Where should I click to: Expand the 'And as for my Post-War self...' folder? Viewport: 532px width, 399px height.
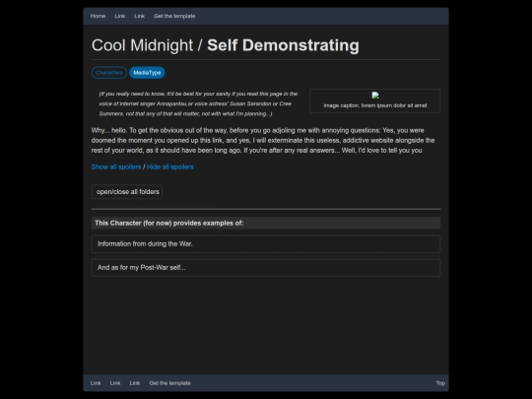(x=266, y=268)
